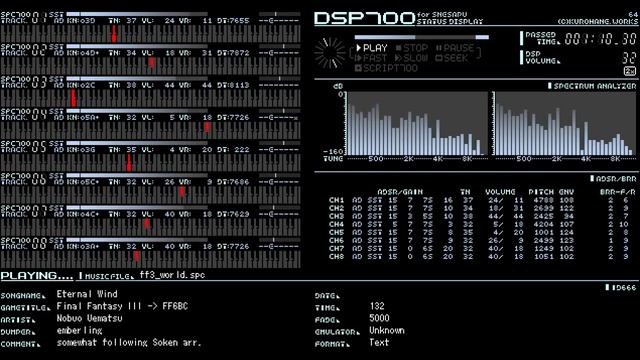Click the red note on Track 03 keyboard
Viewport: 640px width, 360px height.
tap(73, 98)
